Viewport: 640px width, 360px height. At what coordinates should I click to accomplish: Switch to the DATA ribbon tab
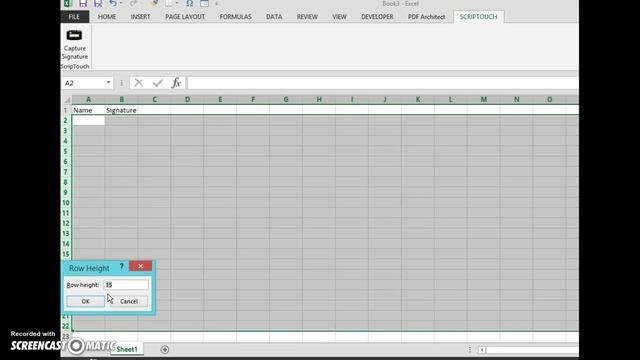pos(274,17)
